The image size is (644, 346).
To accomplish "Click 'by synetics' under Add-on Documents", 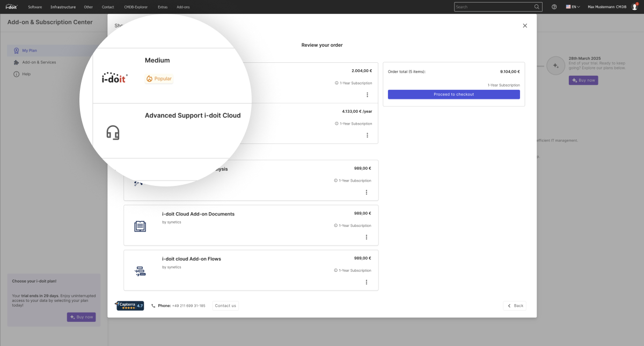I will click(x=172, y=222).
